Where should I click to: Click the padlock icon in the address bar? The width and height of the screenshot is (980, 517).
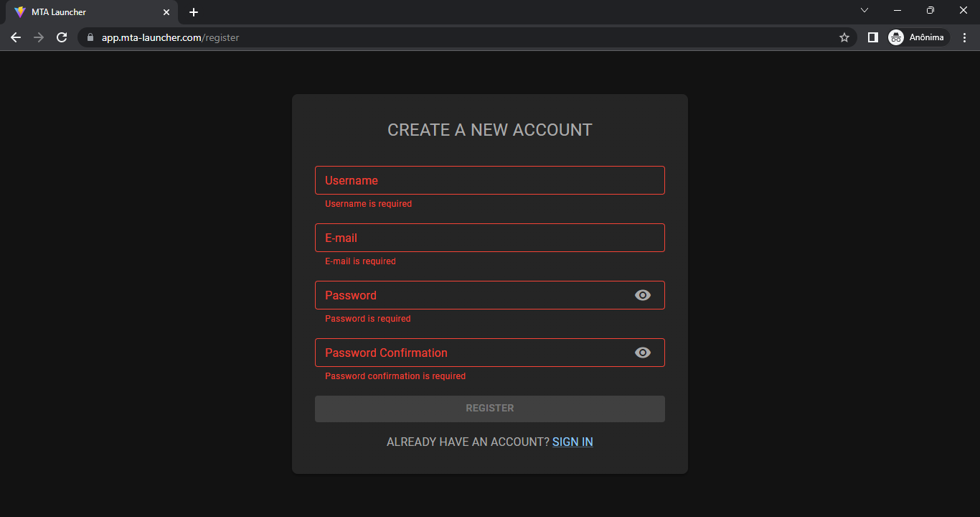(x=89, y=37)
